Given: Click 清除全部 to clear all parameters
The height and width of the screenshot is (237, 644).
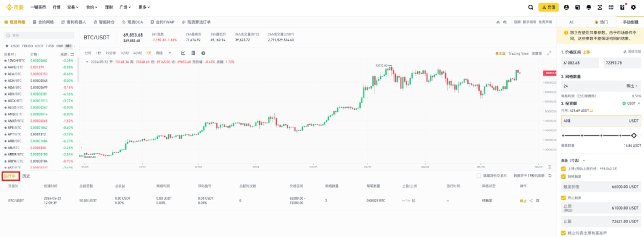Looking at the screenshot, I should click(632, 52).
